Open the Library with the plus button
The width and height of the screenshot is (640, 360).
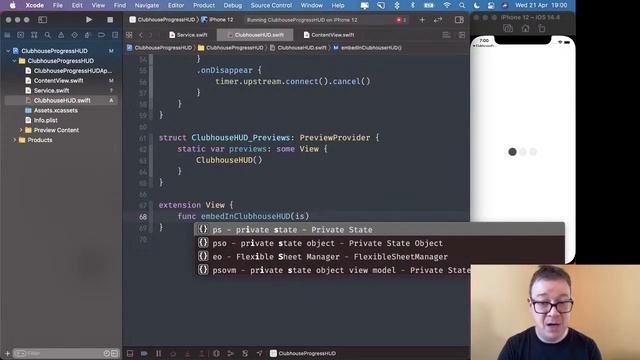[422, 20]
